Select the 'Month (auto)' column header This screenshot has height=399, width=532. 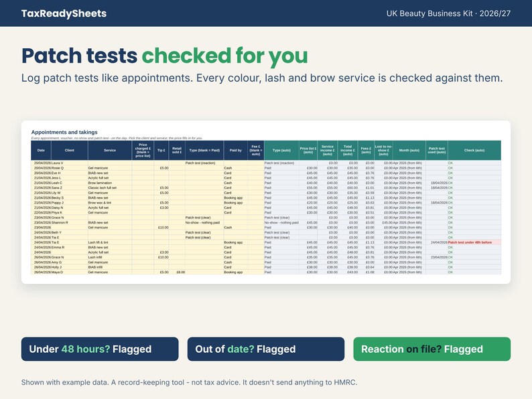[409, 150]
